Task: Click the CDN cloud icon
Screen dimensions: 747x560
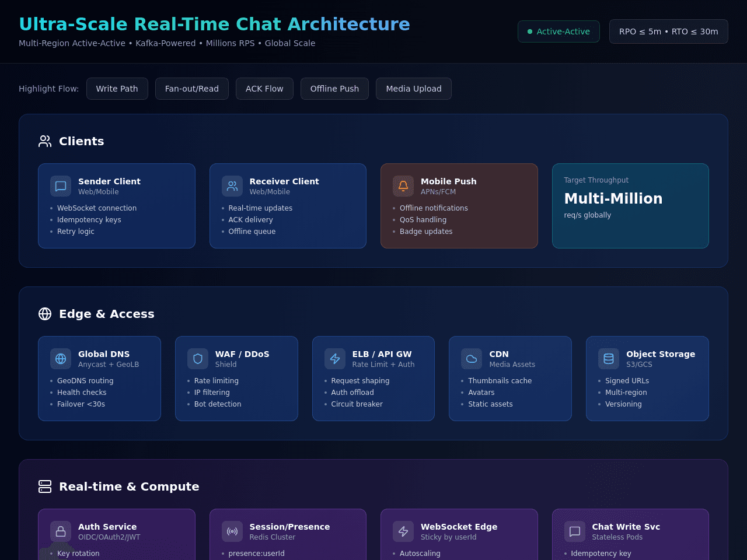Action: pos(472,359)
